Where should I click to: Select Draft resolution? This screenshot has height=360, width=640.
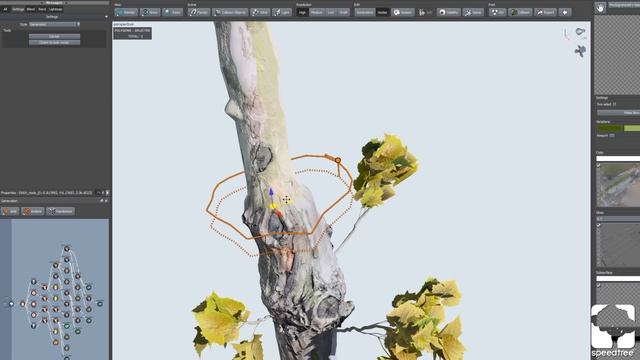click(x=344, y=12)
